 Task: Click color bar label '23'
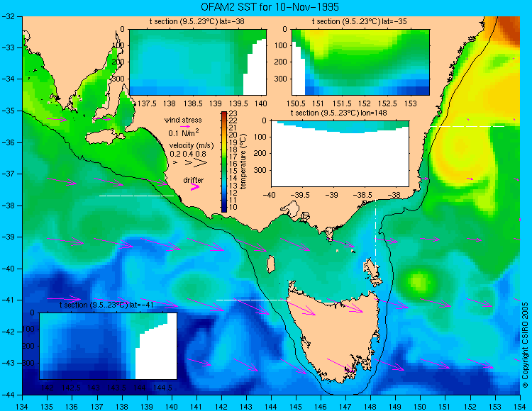(233, 113)
